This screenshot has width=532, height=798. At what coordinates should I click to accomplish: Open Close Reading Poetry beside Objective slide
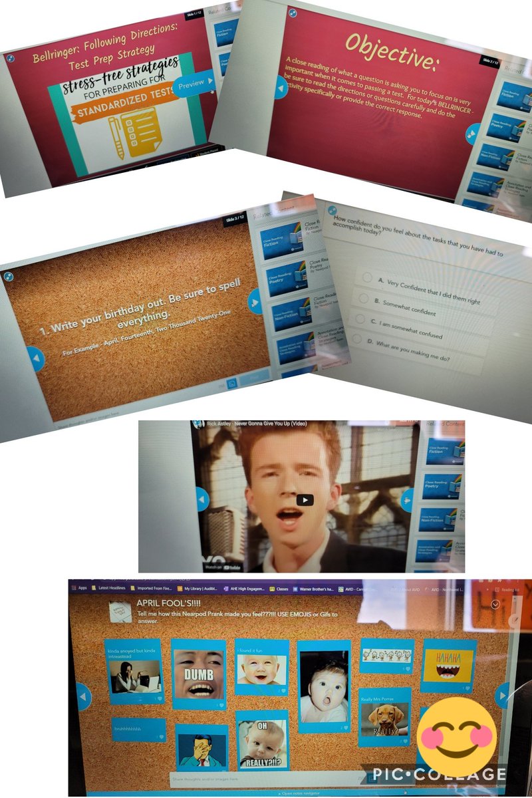click(x=507, y=128)
